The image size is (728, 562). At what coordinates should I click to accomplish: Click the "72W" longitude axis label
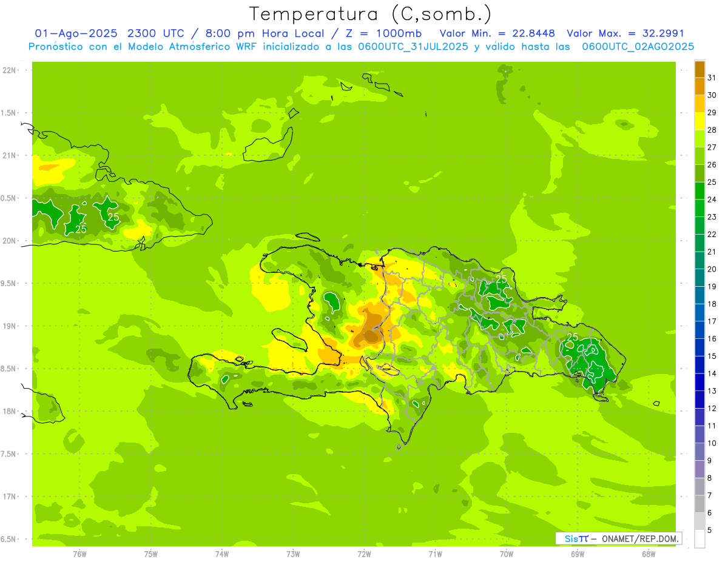pos(364,554)
